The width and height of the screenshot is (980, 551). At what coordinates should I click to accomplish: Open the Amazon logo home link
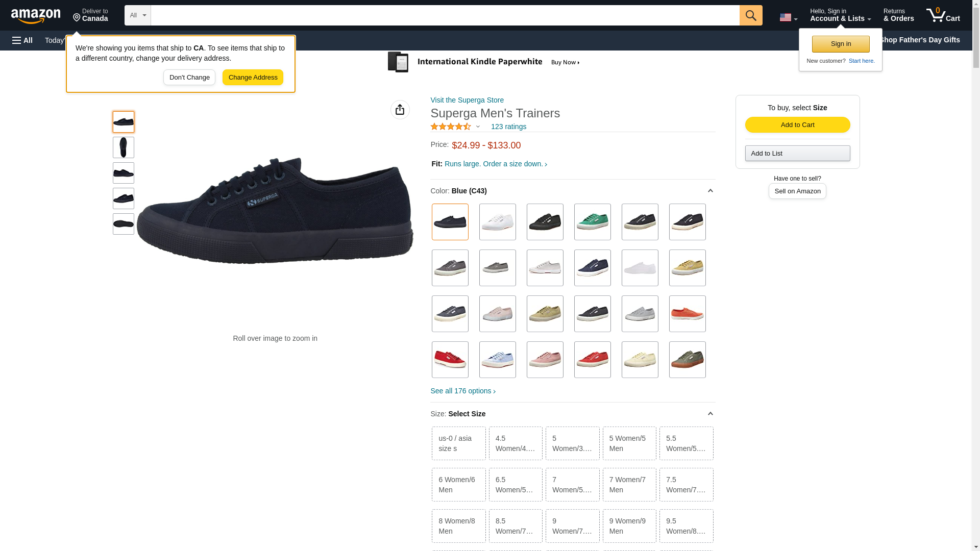[x=36, y=16]
